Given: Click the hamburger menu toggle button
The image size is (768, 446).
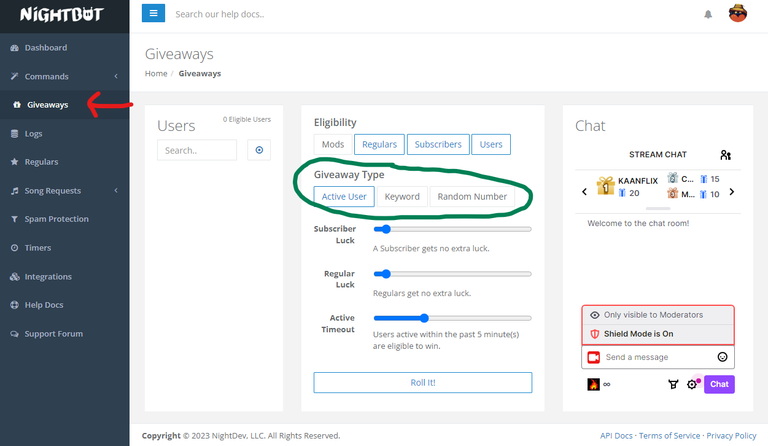Looking at the screenshot, I should coord(153,14).
